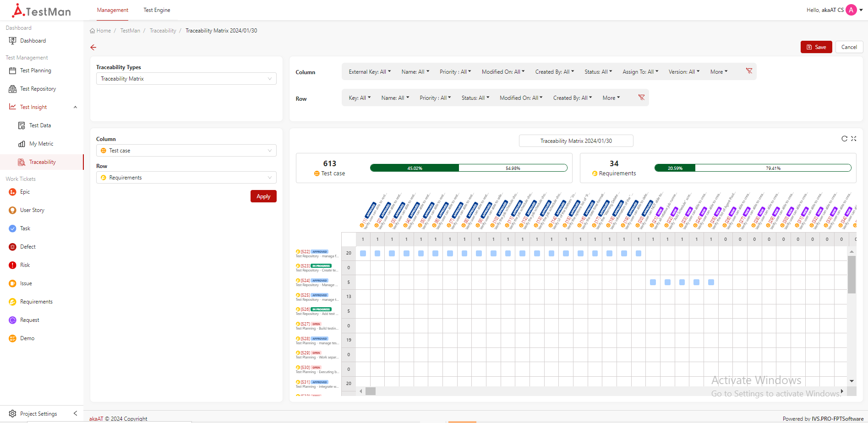Open Test Data icon
This screenshot has width=868, height=423.
[x=22, y=125]
